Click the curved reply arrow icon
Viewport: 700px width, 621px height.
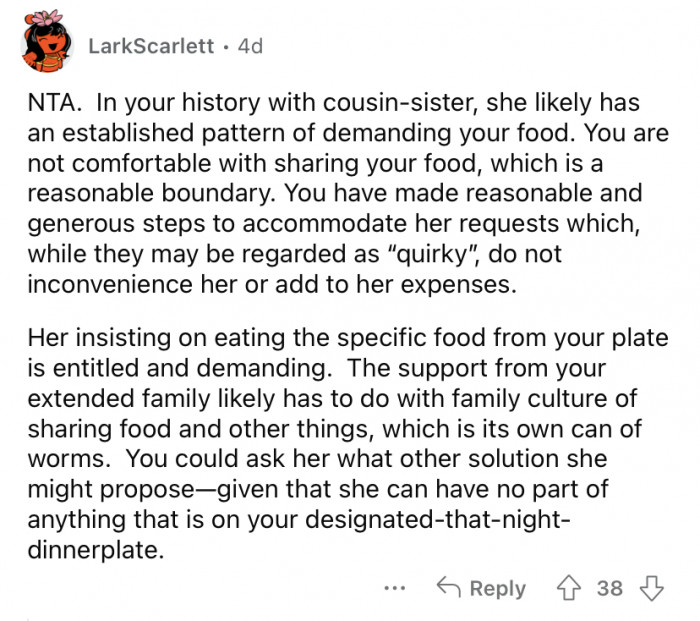click(x=448, y=587)
